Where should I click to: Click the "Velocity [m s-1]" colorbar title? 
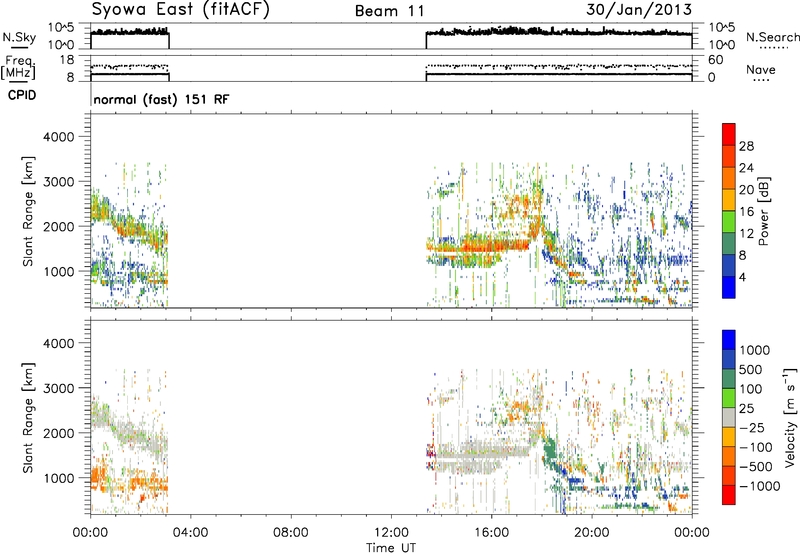tap(790, 417)
